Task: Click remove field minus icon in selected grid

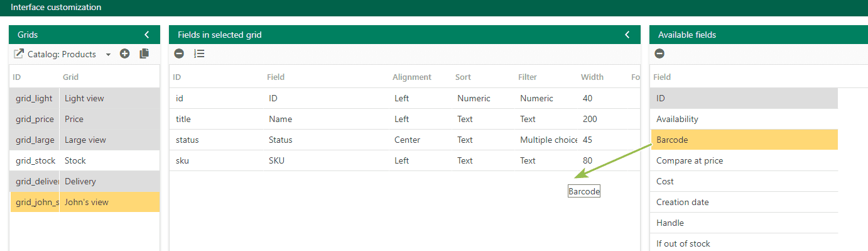Action: pos(179,54)
